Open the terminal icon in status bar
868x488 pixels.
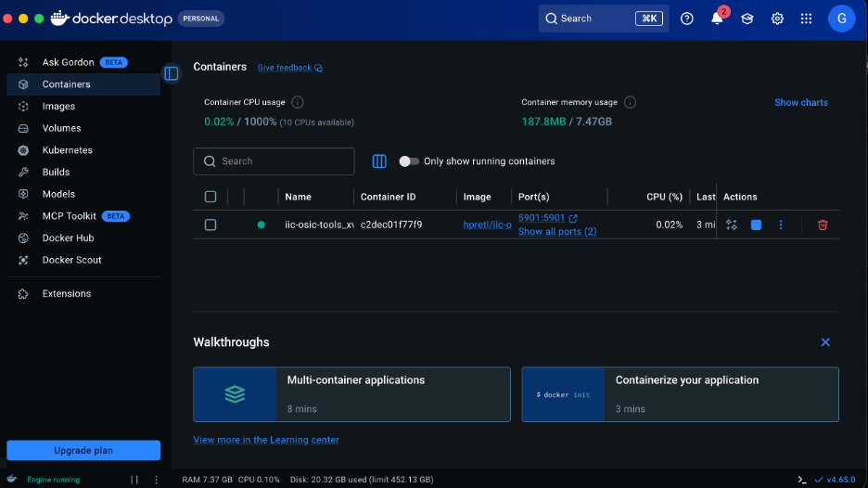(802, 480)
